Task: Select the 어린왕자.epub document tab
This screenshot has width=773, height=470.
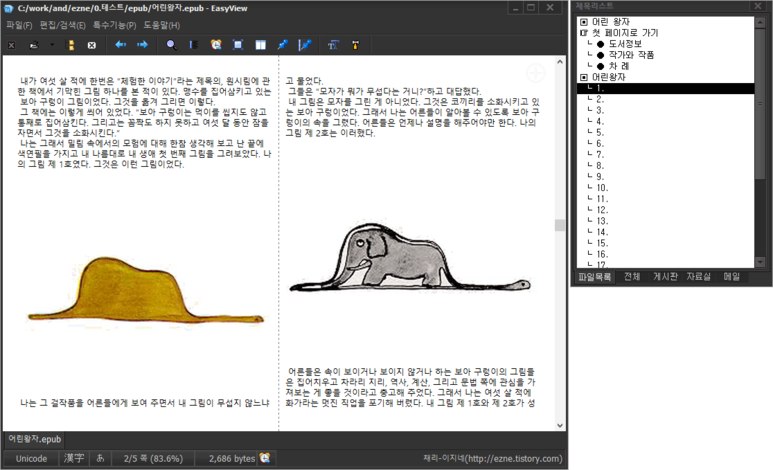Action: click(35, 439)
